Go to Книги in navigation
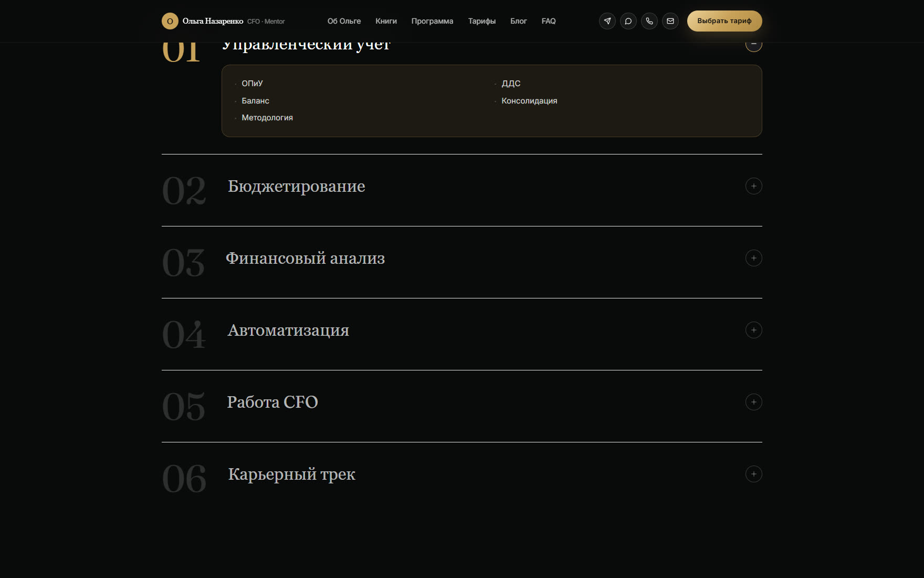Screen dimensions: 924x578 pyautogui.click(x=386, y=21)
